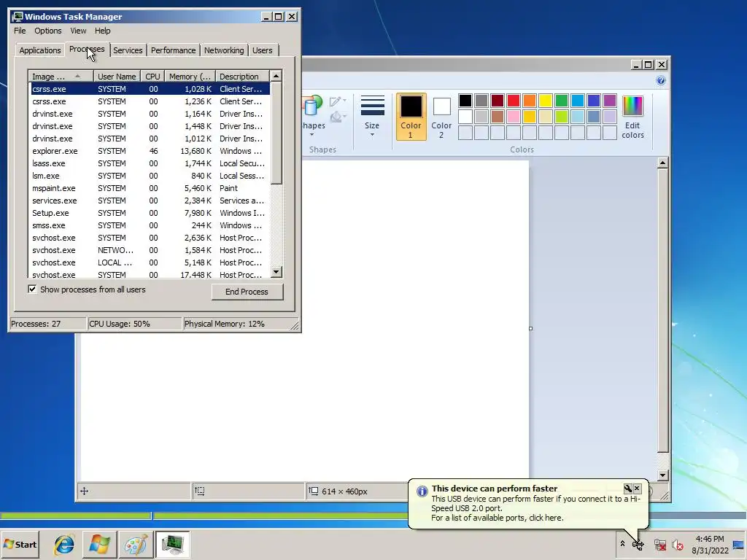Screen dimensions: 747x560
Task: Sort by Image Name column header
Action: [x=61, y=76]
